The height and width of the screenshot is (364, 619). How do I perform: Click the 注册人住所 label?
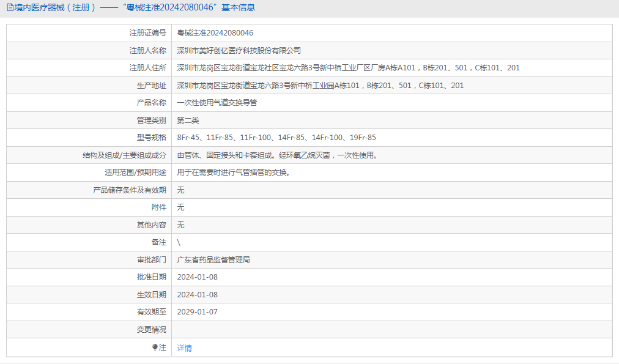147,68
